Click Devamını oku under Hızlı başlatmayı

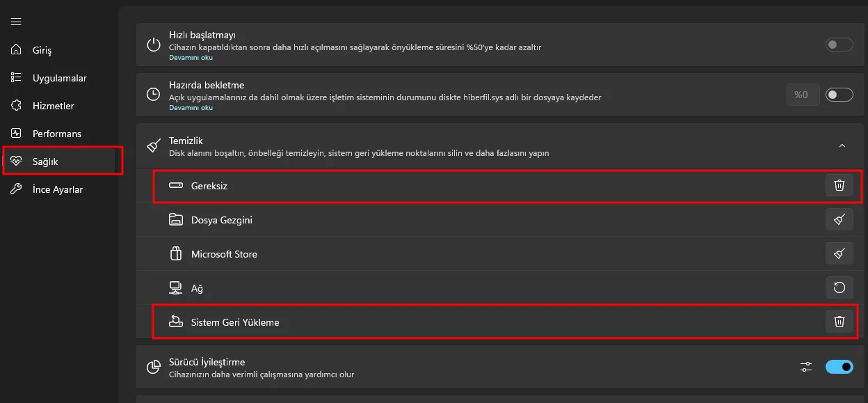click(191, 58)
